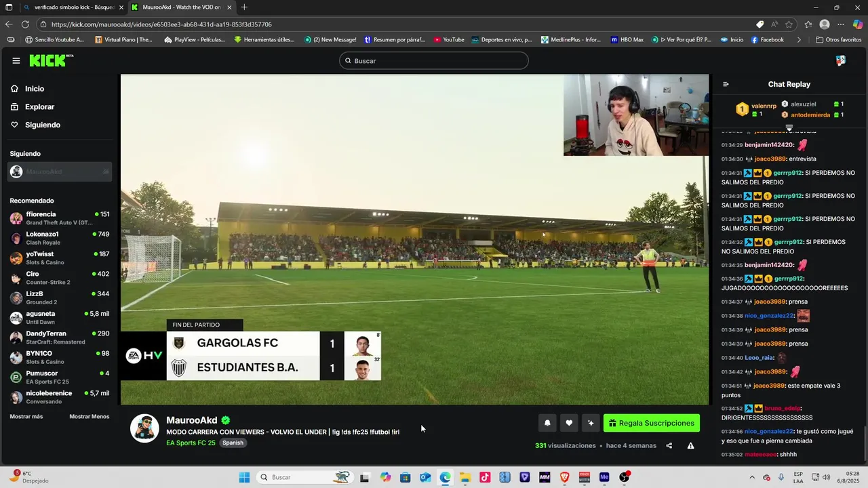This screenshot has height=488, width=868.
Task: Open the YouTube bookmark
Action: click(x=449, y=40)
